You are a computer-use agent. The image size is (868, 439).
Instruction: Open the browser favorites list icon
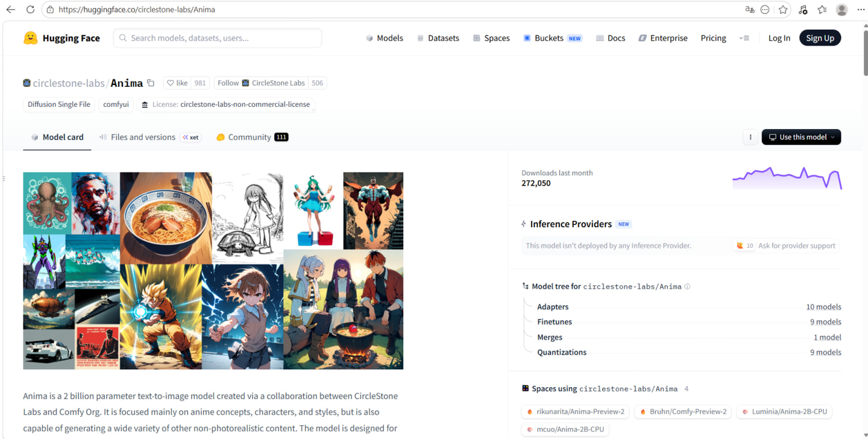pyautogui.click(x=822, y=10)
